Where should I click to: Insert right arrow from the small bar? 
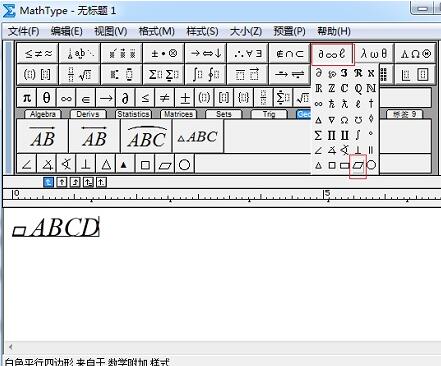(106, 98)
